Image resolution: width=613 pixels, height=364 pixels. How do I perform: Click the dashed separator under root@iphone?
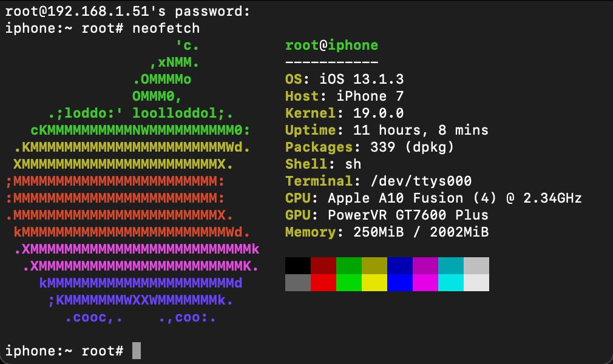(331, 62)
